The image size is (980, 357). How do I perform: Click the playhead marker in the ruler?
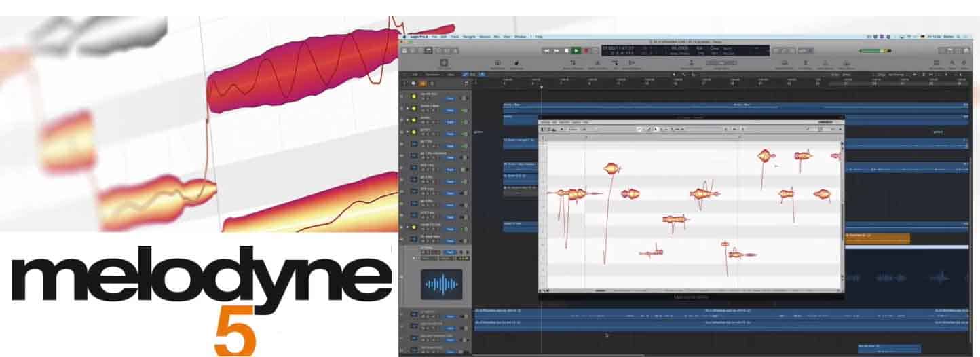[x=541, y=87]
